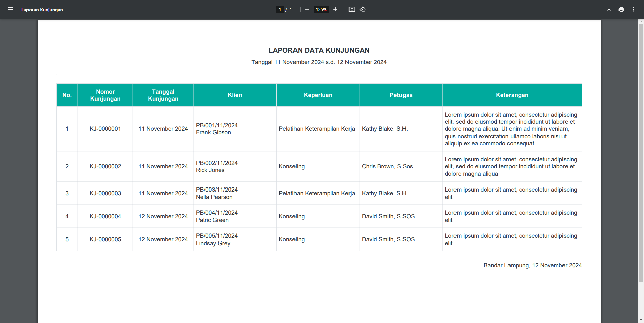
Task: Rotate the page counterclockwise
Action: tap(363, 9)
